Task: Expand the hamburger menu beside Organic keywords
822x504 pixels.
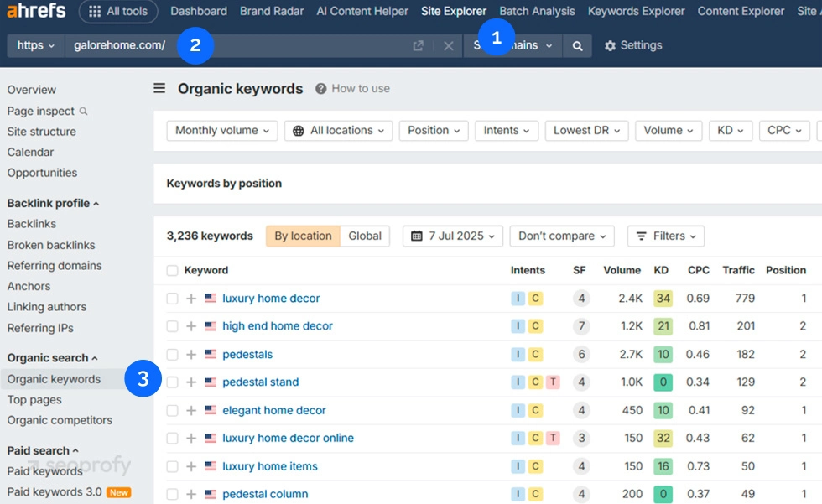Action: tap(159, 88)
